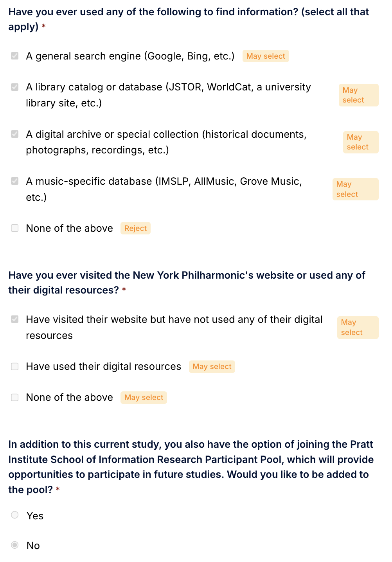The image size is (392, 562).
Task: Select the No radio button for the participant pool
Action: point(15,545)
